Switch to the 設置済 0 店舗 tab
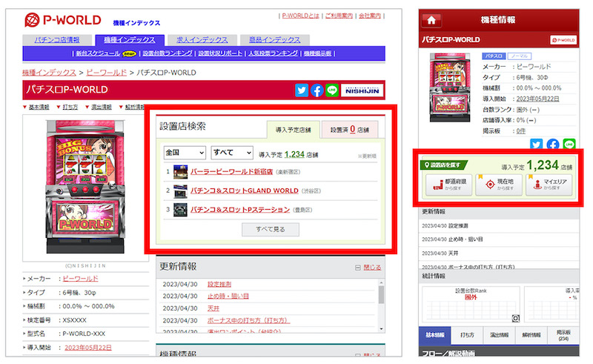This screenshot has width=593, height=364. [x=349, y=129]
